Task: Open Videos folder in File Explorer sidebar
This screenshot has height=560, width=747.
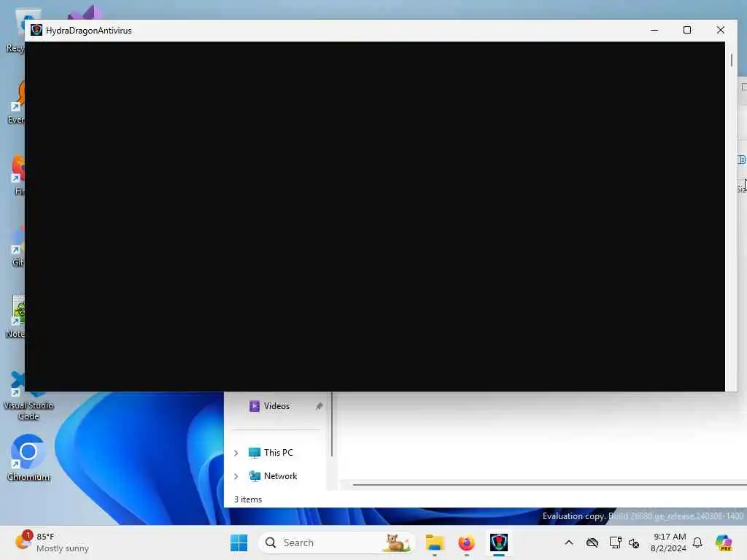Action: [x=276, y=406]
